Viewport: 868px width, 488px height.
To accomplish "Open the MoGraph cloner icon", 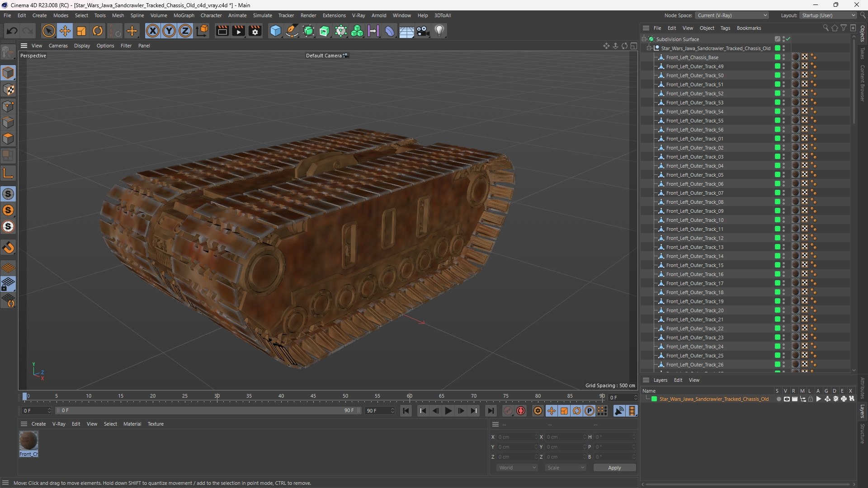I will [x=357, y=31].
